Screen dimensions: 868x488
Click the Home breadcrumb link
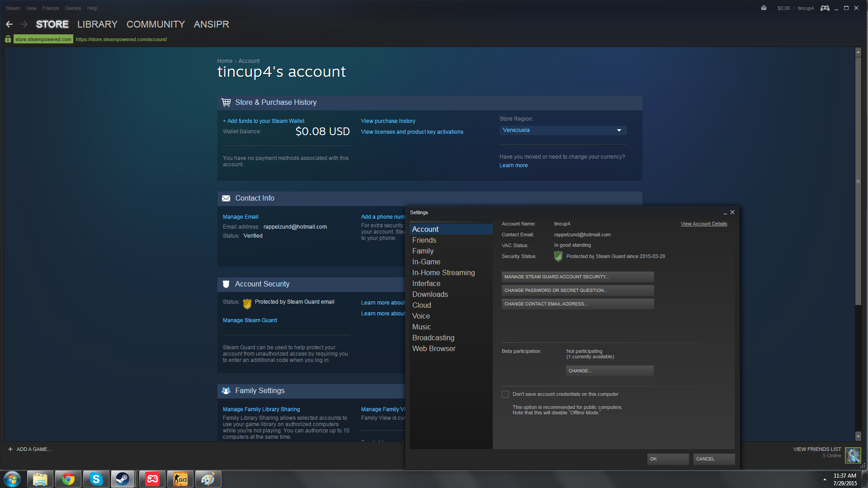(x=225, y=61)
